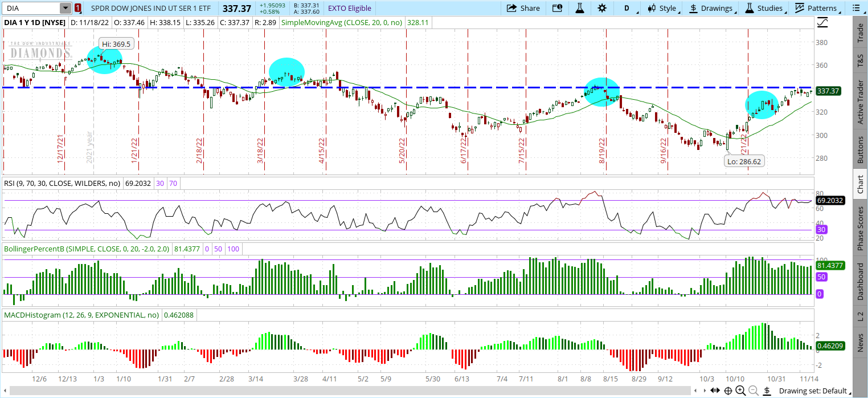868x398 pixels.
Task: Click the large 337.37 last price in top bar
Action: click(x=236, y=8)
